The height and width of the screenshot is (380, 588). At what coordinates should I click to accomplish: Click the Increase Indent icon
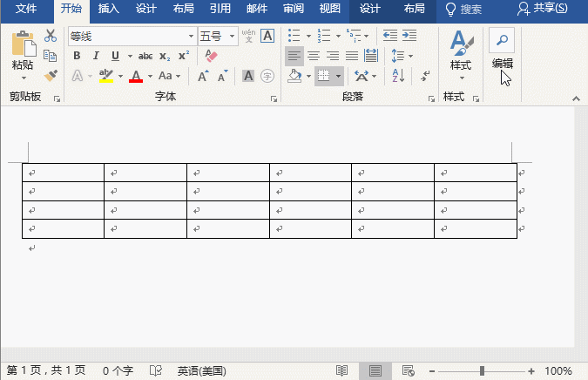409,36
